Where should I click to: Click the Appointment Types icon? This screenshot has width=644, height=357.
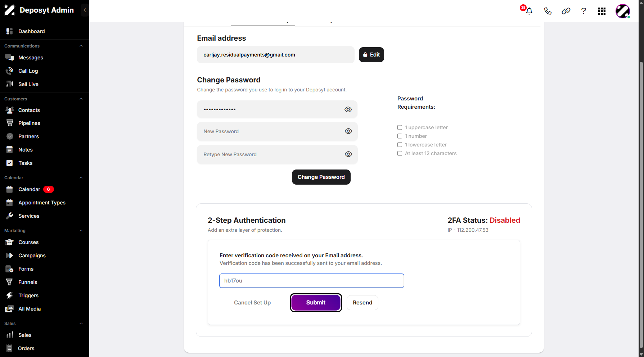click(x=10, y=203)
